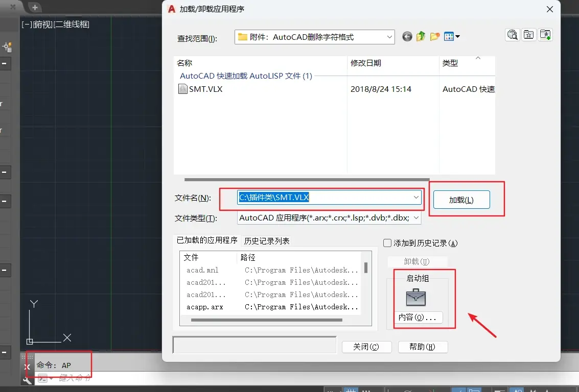The image size is (579, 392).
Task: Go back to the previous folder
Action: (x=407, y=37)
